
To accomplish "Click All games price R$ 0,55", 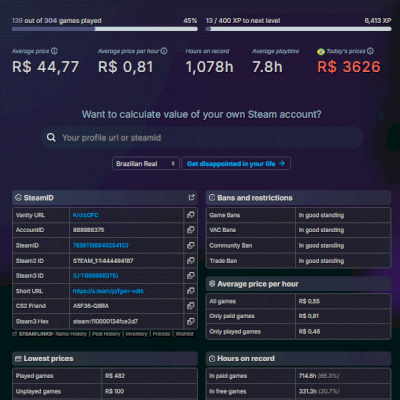I will coord(309,301).
